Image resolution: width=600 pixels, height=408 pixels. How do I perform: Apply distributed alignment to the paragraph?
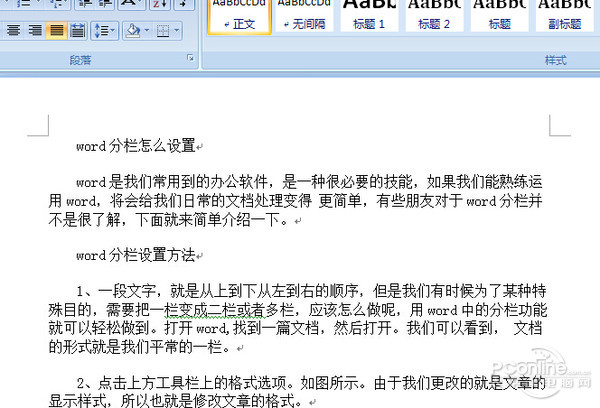(x=78, y=30)
